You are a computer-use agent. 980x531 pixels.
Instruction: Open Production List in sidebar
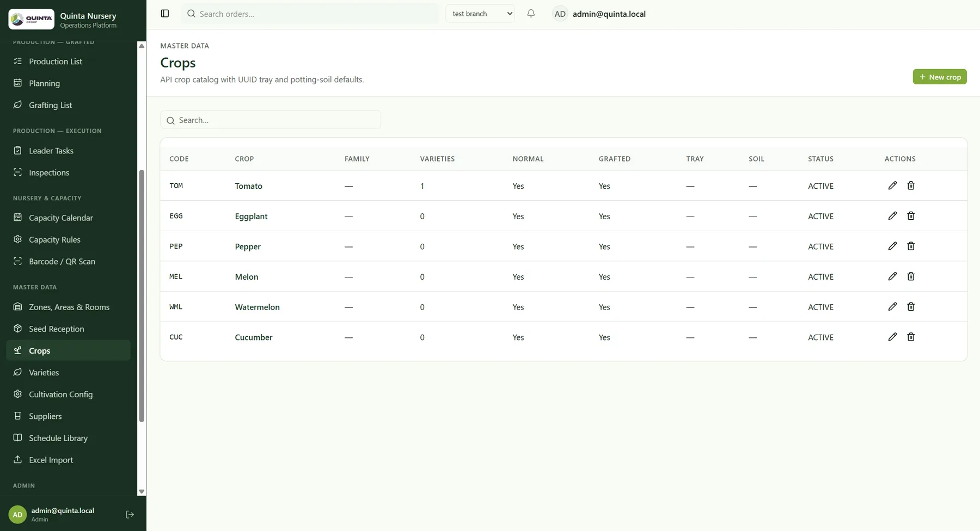pyautogui.click(x=68, y=61)
